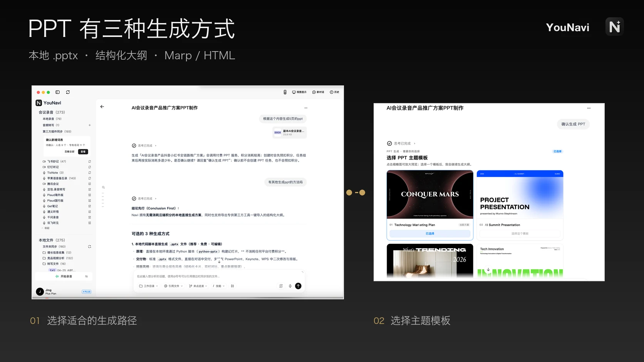The width and height of the screenshot is (644, 362).
Task: Open recording settings sliders icon beside 开始录音
Action: [x=86, y=277]
